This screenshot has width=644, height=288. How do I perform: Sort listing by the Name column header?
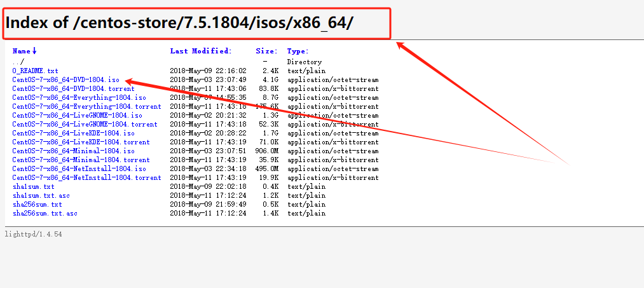pyautogui.click(x=22, y=51)
